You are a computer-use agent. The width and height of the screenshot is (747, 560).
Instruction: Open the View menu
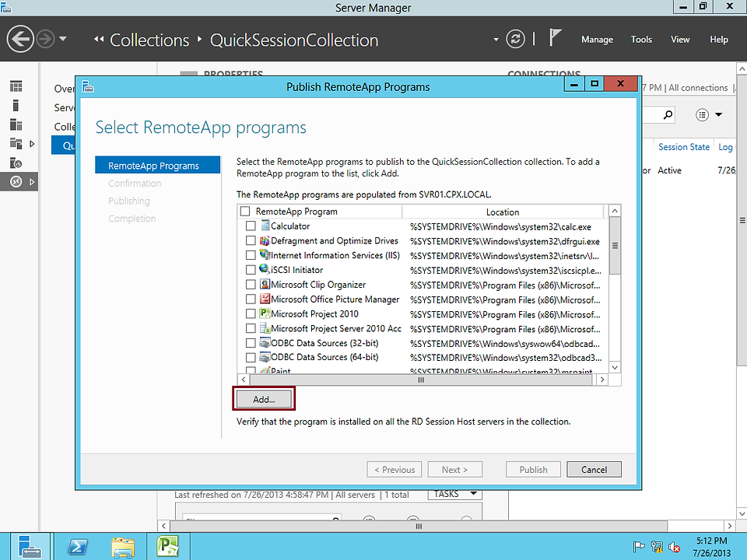coord(680,40)
